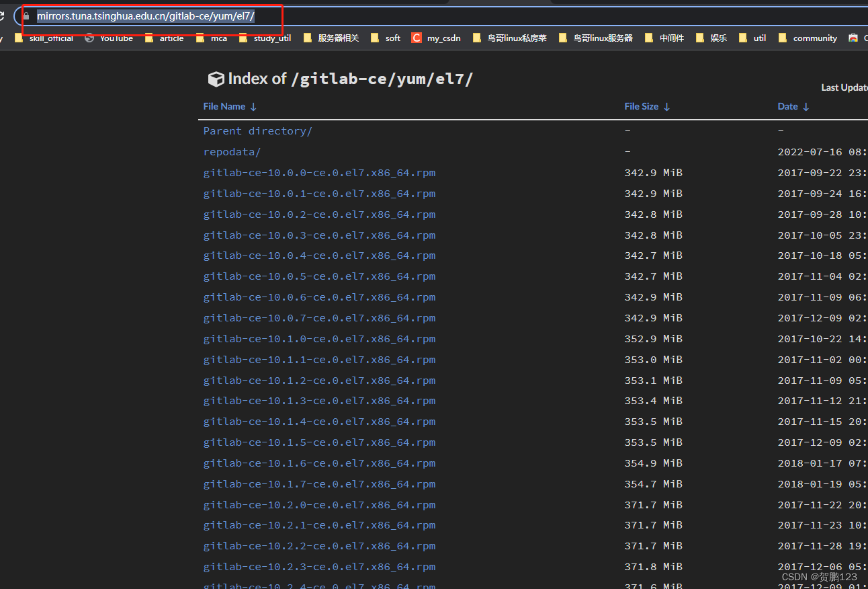Open the mca bookmark folder

click(x=211, y=38)
